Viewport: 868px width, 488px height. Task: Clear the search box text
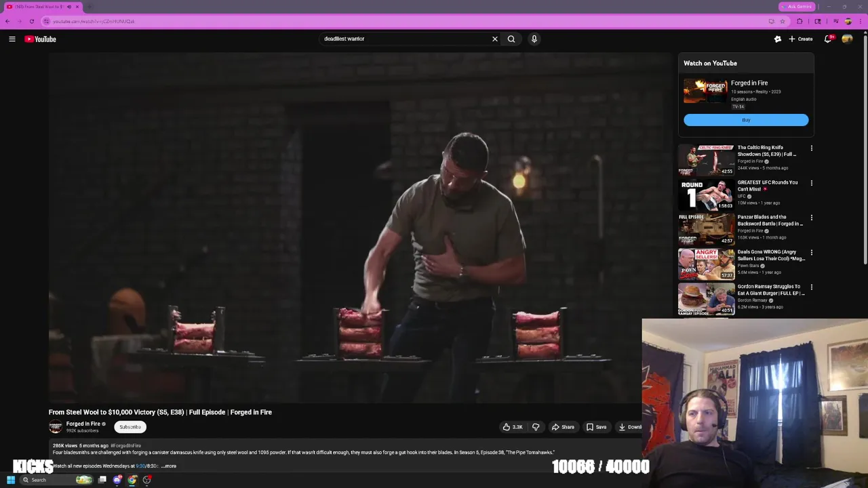tap(495, 39)
